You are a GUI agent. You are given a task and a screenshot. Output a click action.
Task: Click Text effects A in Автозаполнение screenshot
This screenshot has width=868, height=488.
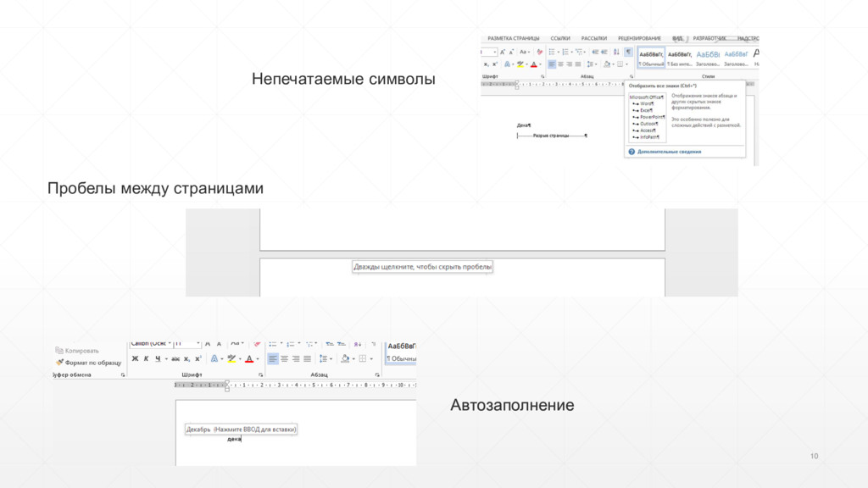click(214, 359)
